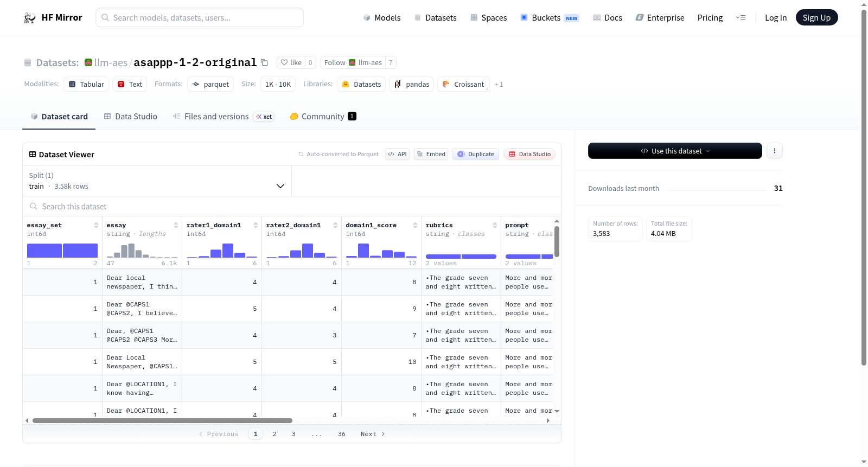This screenshot has width=868, height=467.
Task: Jump to page 36 of the table
Action: (x=342, y=434)
